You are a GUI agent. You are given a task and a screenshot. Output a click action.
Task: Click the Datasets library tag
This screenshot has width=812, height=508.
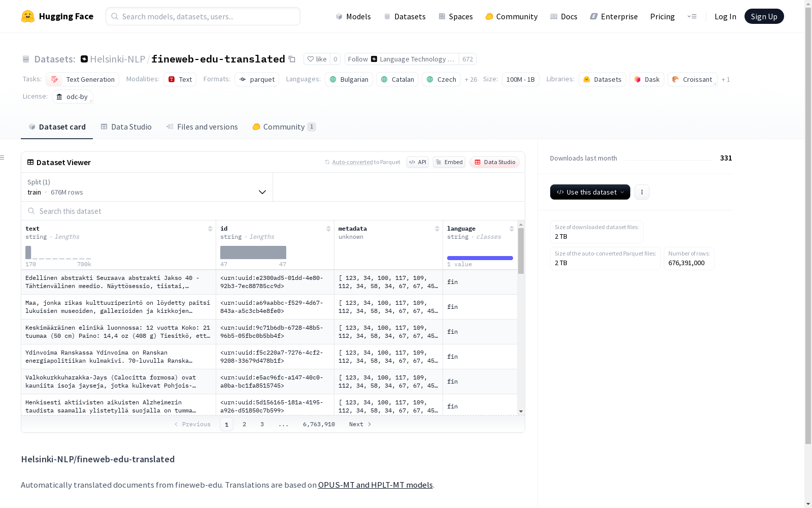pos(602,79)
